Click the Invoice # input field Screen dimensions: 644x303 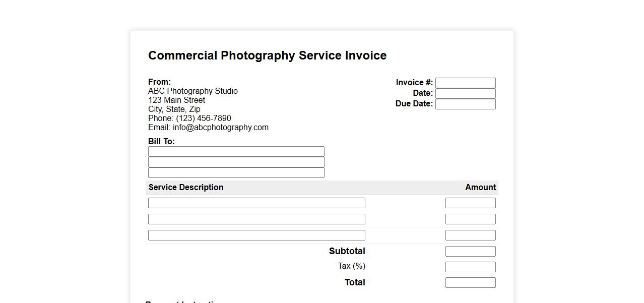465,83
